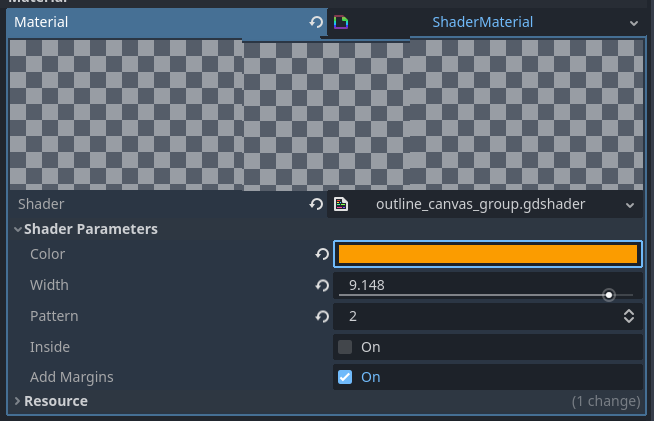654x421 pixels.
Task: Click the (1 change) indicator text
Action: click(x=606, y=401)
